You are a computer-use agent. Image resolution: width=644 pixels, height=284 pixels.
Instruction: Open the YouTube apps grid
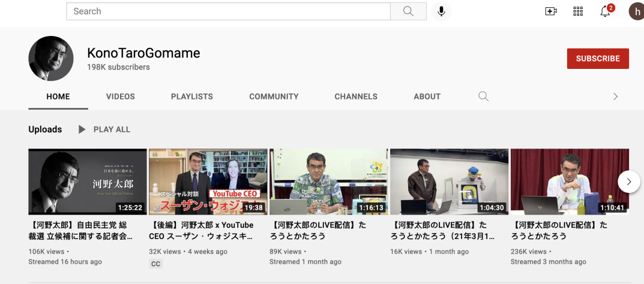point(578,11)
